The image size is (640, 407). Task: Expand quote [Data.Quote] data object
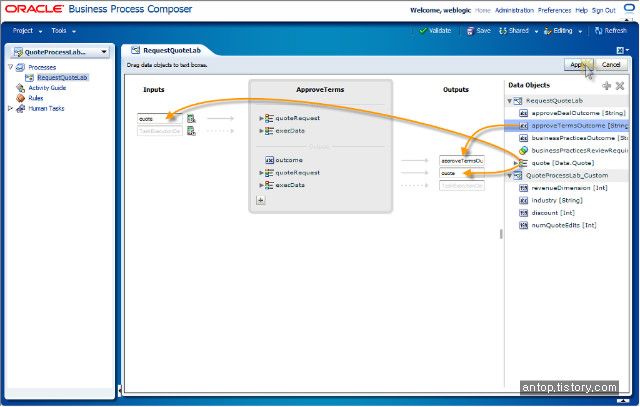point(515,163)
